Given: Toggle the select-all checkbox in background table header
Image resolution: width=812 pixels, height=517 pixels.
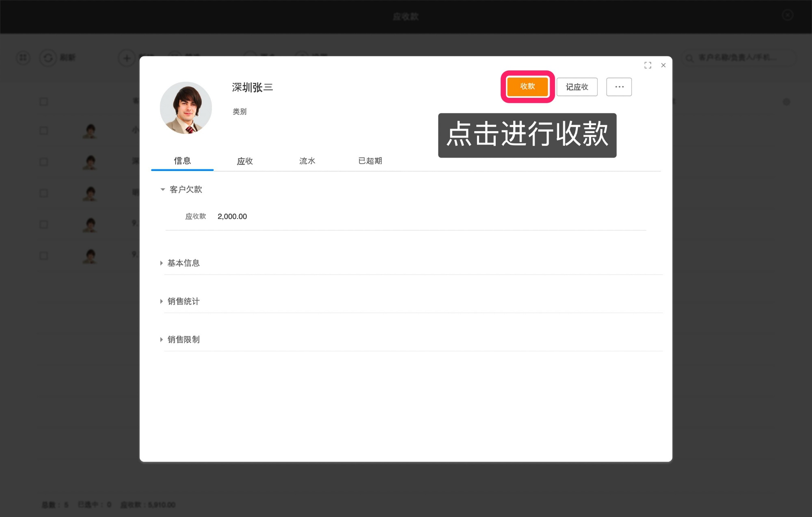Looking at the screenshot, I should tap(44, 102).
